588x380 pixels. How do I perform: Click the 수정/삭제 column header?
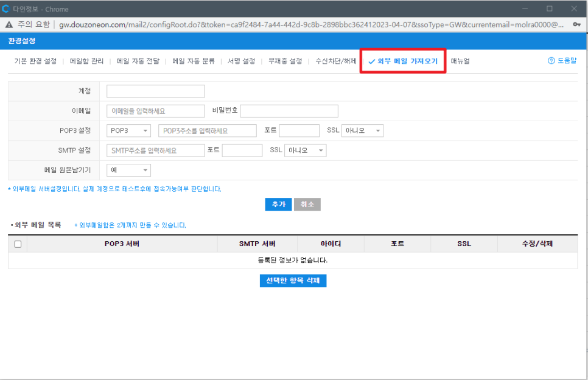pos(537,244)
